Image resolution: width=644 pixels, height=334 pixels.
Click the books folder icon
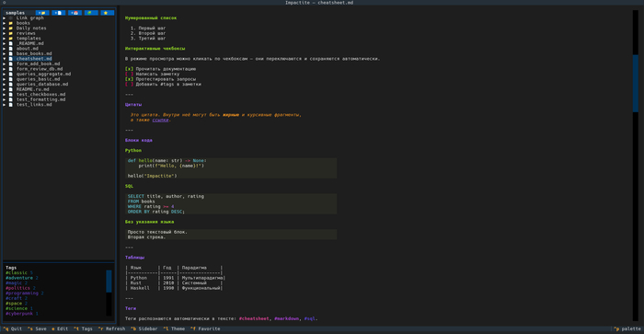click(11, 23)
